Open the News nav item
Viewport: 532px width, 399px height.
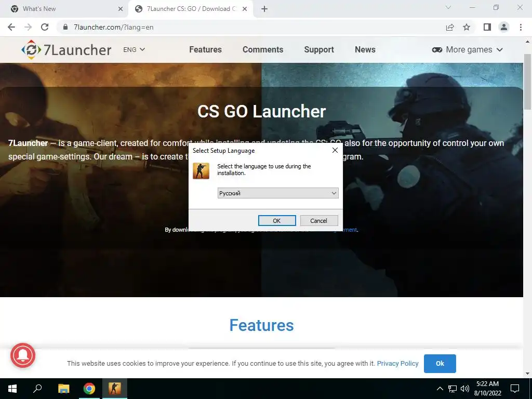point(365,49)
